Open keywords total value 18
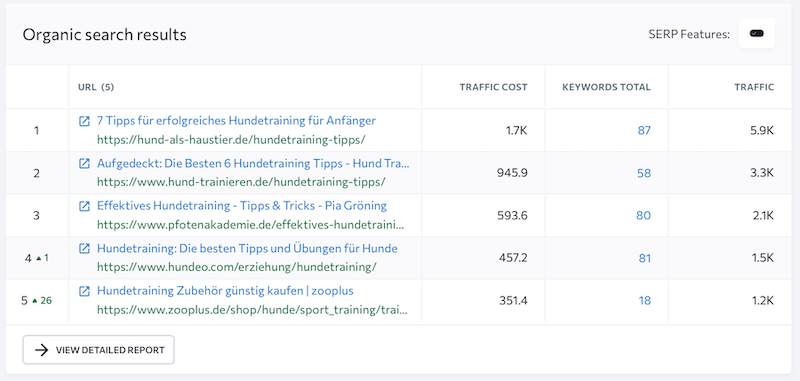800x381 pixels. 644,301
